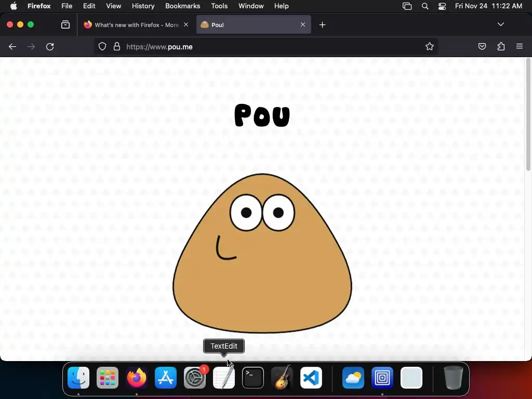
Task: Open Control Center in menu bar
Action: [442, 6]
